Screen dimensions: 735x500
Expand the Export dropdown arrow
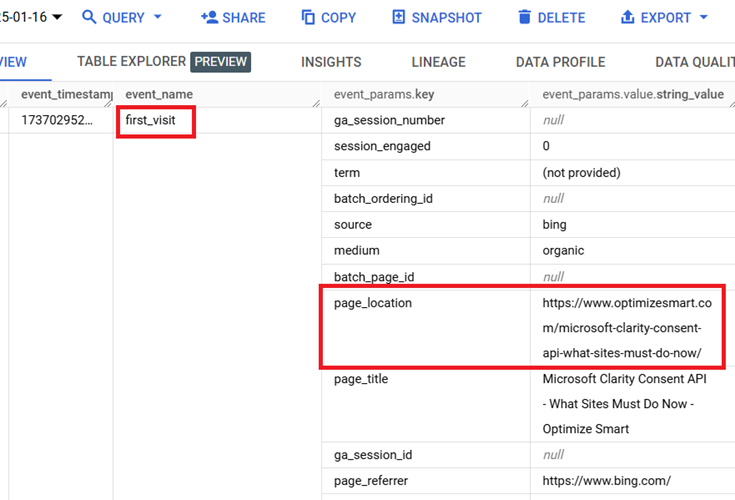click(x=704, y=18)
